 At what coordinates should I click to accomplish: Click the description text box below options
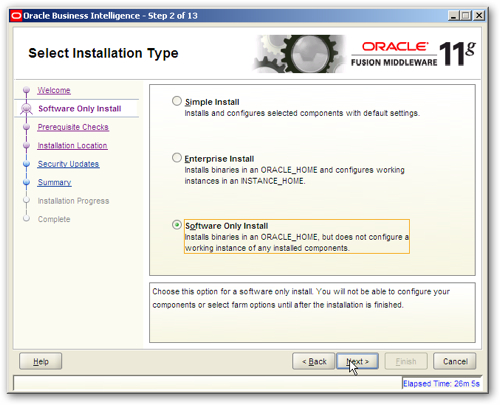click(x=312, y=313)
